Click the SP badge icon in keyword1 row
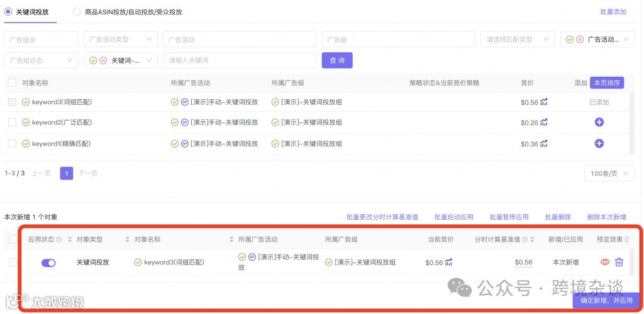This screenshot has width=644, height=314. (x=185, y=143)
